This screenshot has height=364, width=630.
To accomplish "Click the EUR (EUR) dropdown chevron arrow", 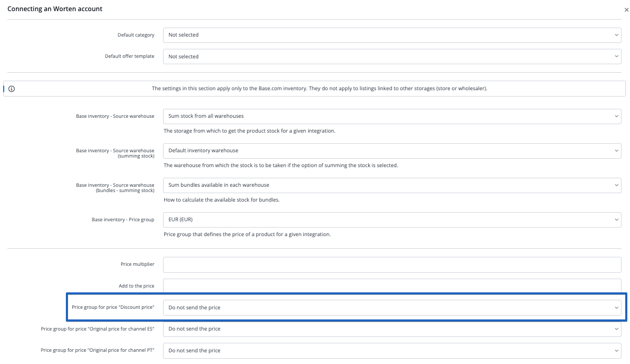I will [x=616, y=220].
